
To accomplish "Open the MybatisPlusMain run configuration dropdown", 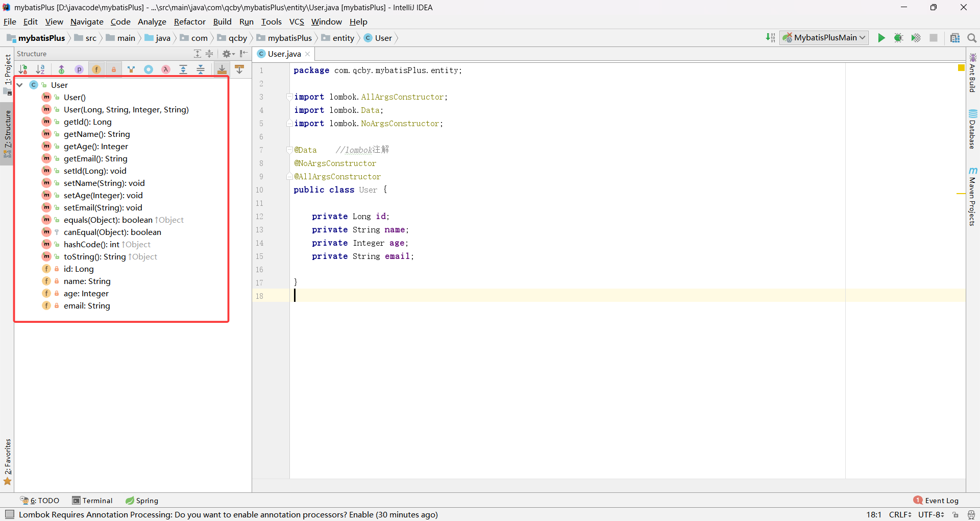I will [861, 38].
